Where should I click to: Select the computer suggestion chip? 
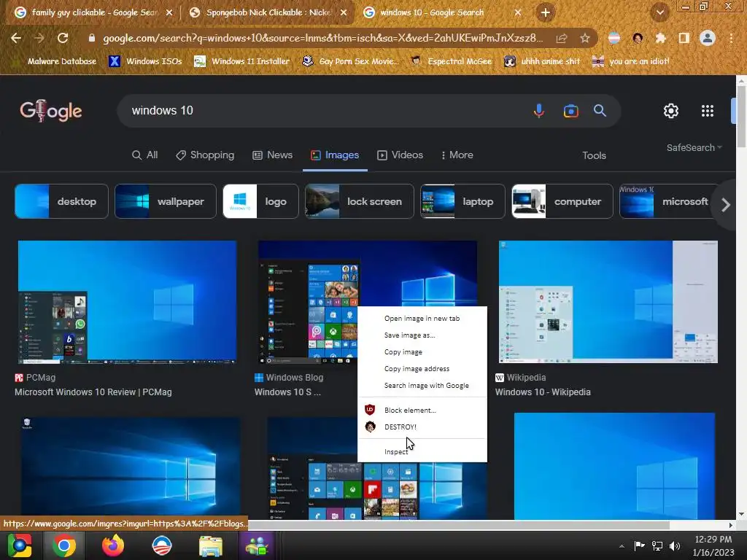[x=562, y=201]
